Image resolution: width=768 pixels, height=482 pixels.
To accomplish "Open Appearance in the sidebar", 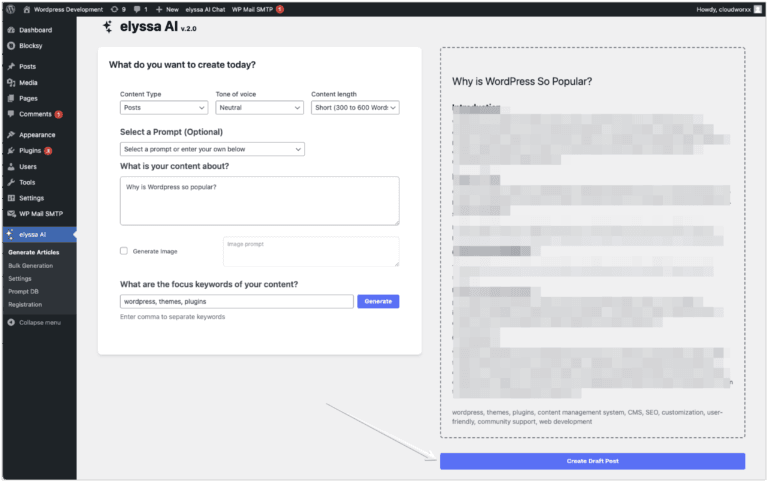I will click(39, 135).
